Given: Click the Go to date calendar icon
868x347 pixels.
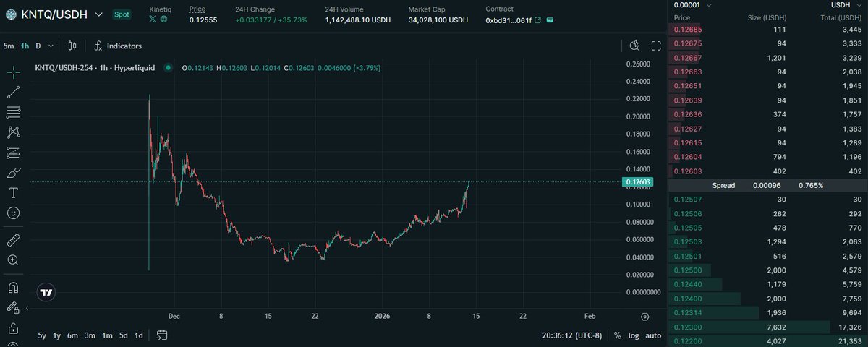Looking at the screenshot, I should click(162, 335).
